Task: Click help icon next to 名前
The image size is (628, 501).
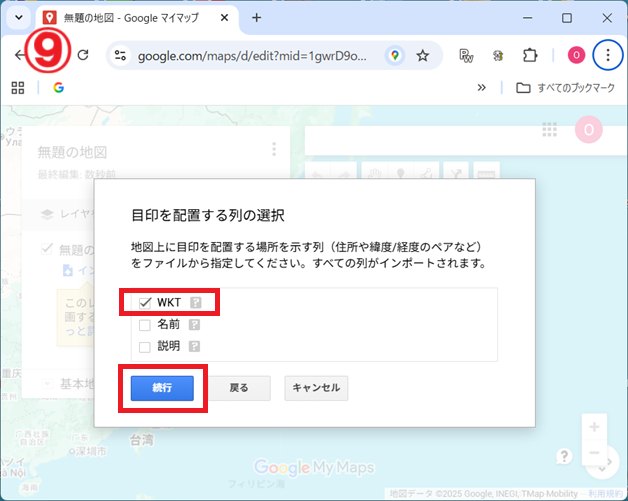Action: [x=194, y=324]
